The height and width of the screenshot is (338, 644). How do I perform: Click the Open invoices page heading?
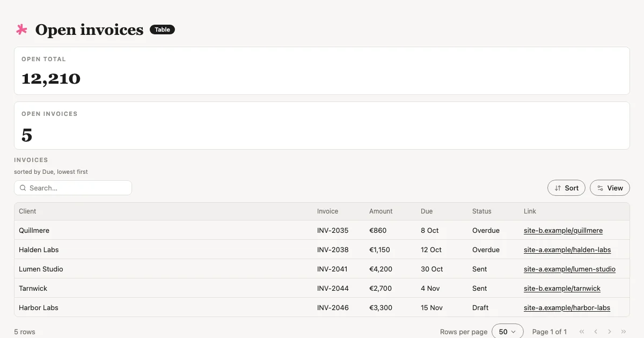tap(89, 30)
